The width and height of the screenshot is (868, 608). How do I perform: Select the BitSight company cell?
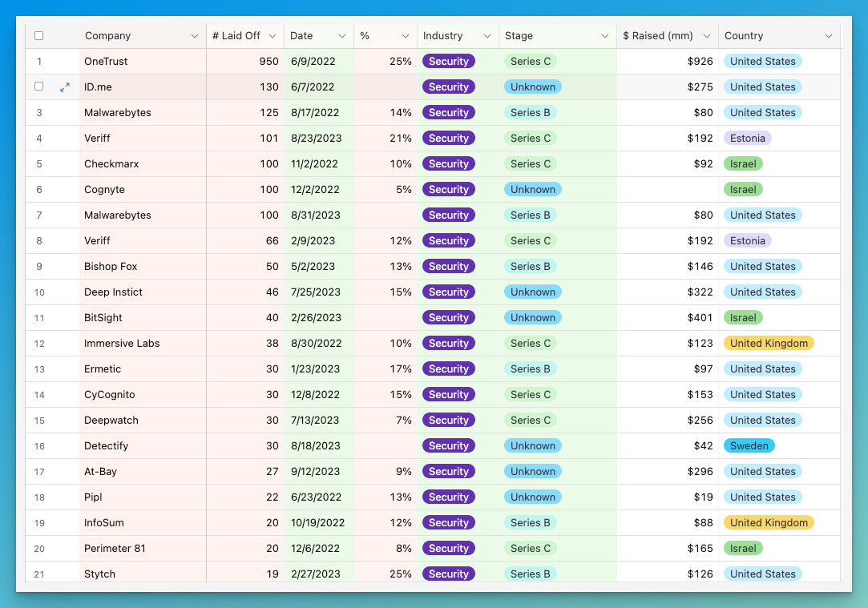143,317
